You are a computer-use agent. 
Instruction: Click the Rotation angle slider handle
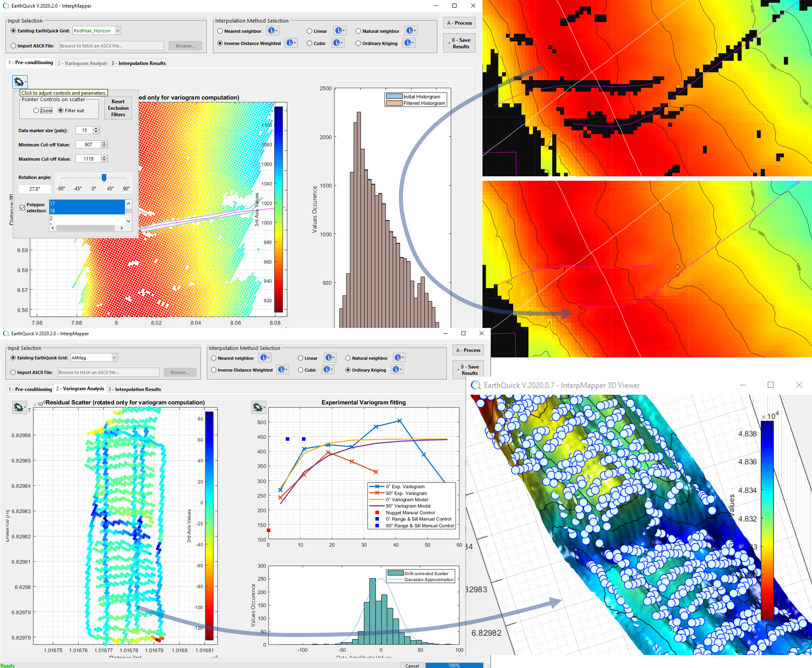(x=104, y=177)
